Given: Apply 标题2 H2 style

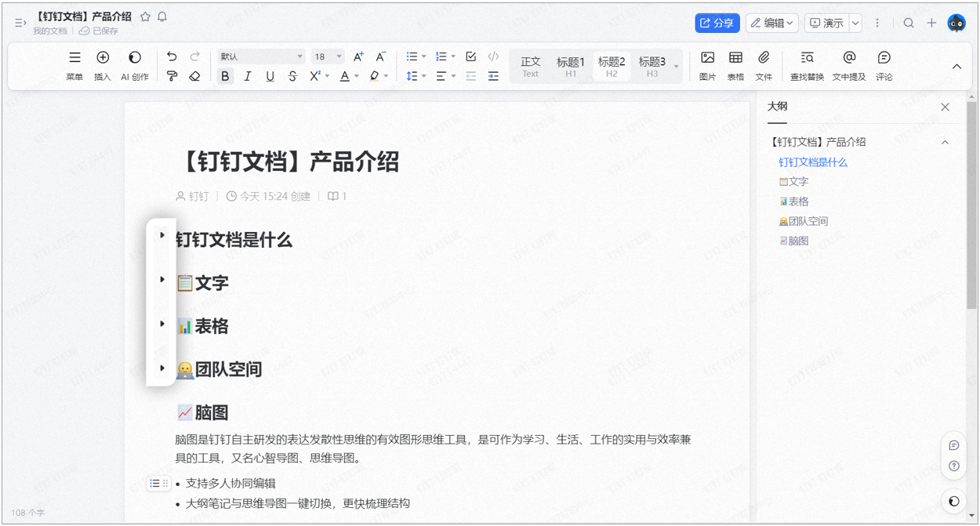Looking at the screenshot, I should pyautogui.click(x=612, y=67).
